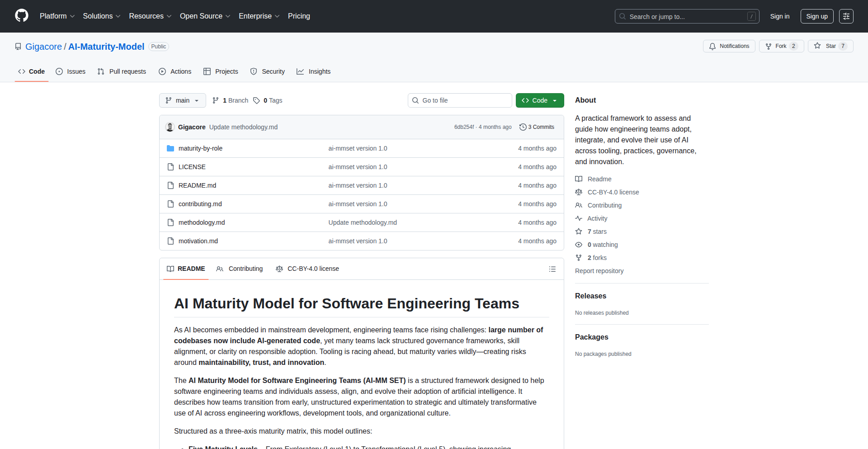Open the methodology.md file
868x449 pixels.
(202, 222)
